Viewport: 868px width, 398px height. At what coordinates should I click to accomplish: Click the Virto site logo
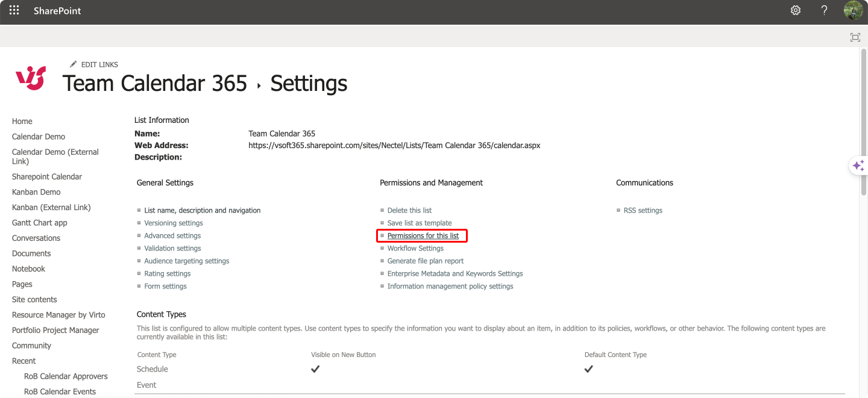[31, 78]
